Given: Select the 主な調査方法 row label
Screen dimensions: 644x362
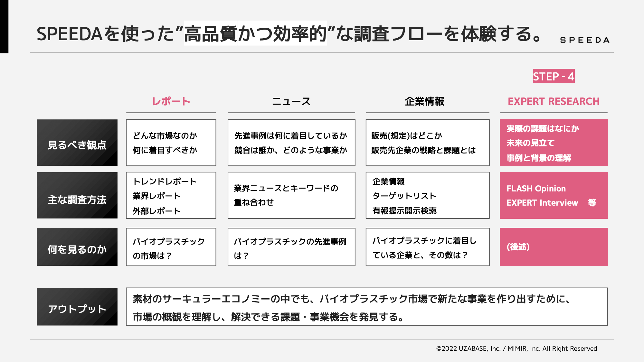Looking at the screenshot, I should tap(77, 195).
